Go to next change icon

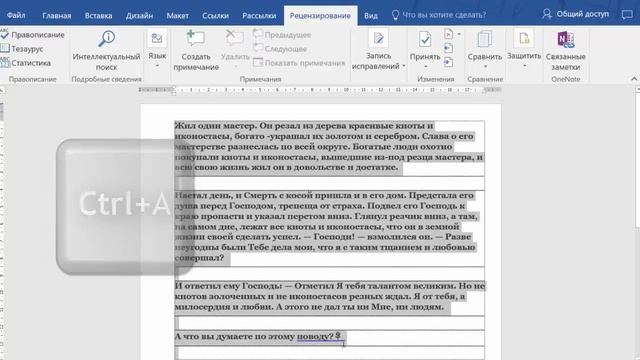(x=448, y=62)
